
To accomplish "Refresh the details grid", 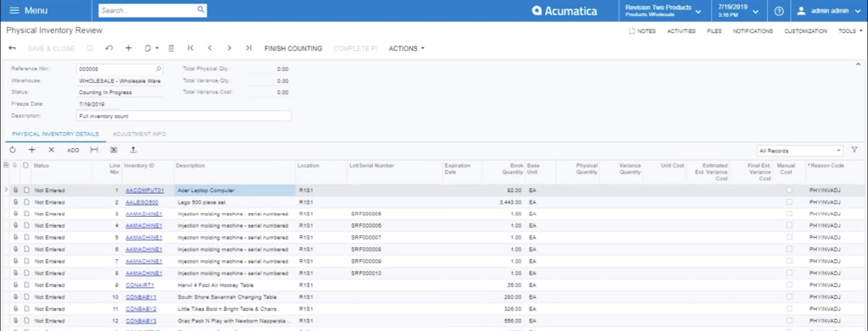I will [12, 150].
